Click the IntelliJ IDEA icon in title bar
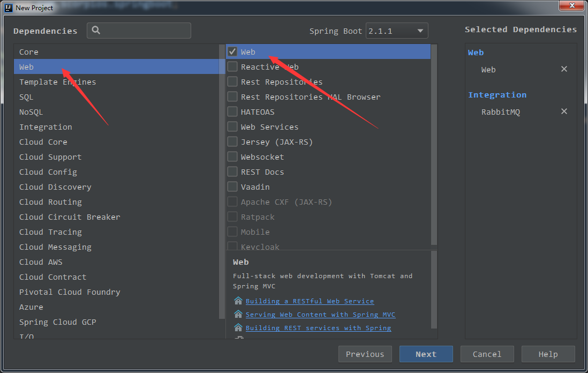 [8, 8]
